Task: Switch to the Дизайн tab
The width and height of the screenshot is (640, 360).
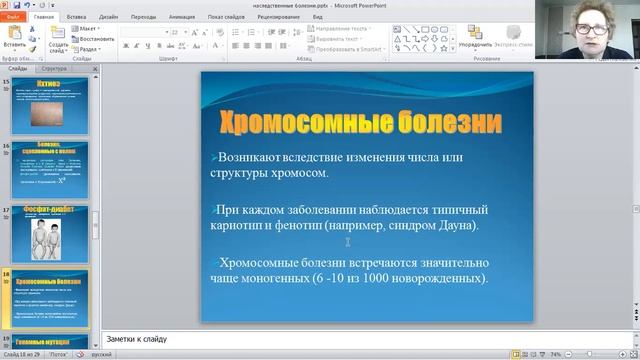Action: tap(109, 17)
